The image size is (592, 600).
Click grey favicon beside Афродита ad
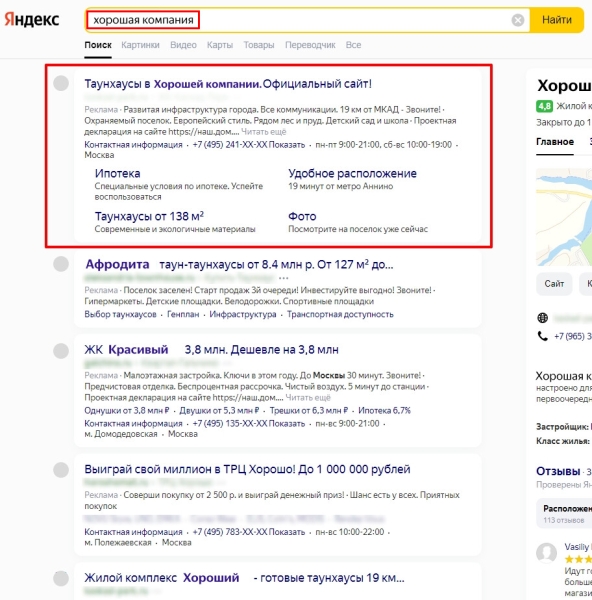(x=61, y=264)
